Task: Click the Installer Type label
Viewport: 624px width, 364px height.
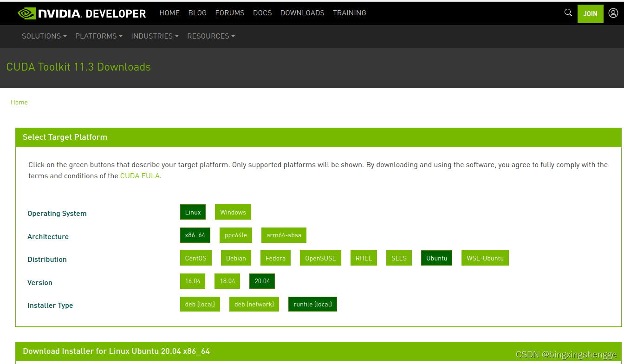Action: [50, 305]
